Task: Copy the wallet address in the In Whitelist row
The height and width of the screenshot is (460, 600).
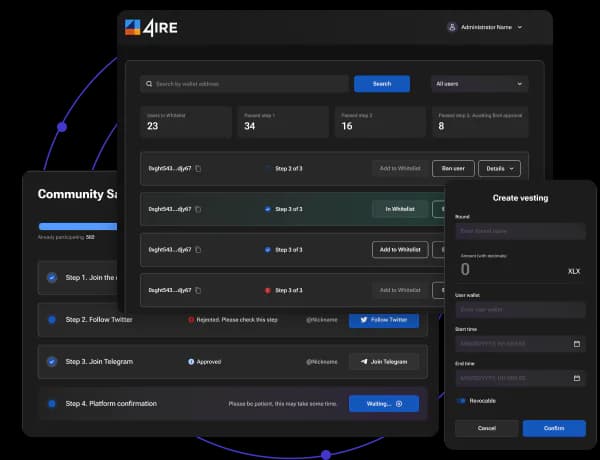Action: tap(198, 209)
